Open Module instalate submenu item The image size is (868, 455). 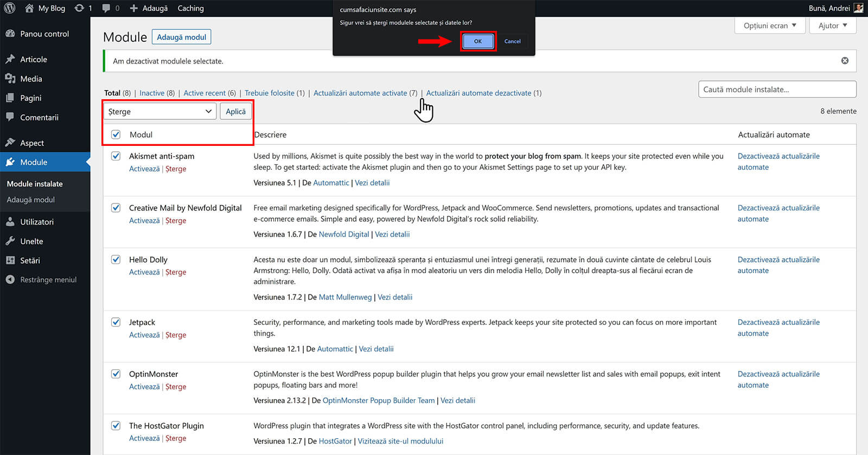[x=35, y=184]
